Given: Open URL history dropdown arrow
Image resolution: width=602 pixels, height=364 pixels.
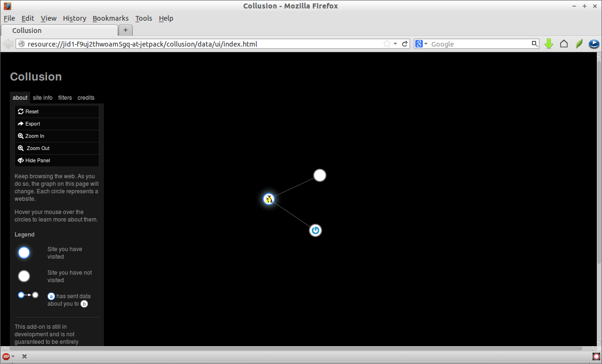Looking at the screenshot, I should 395,44.
